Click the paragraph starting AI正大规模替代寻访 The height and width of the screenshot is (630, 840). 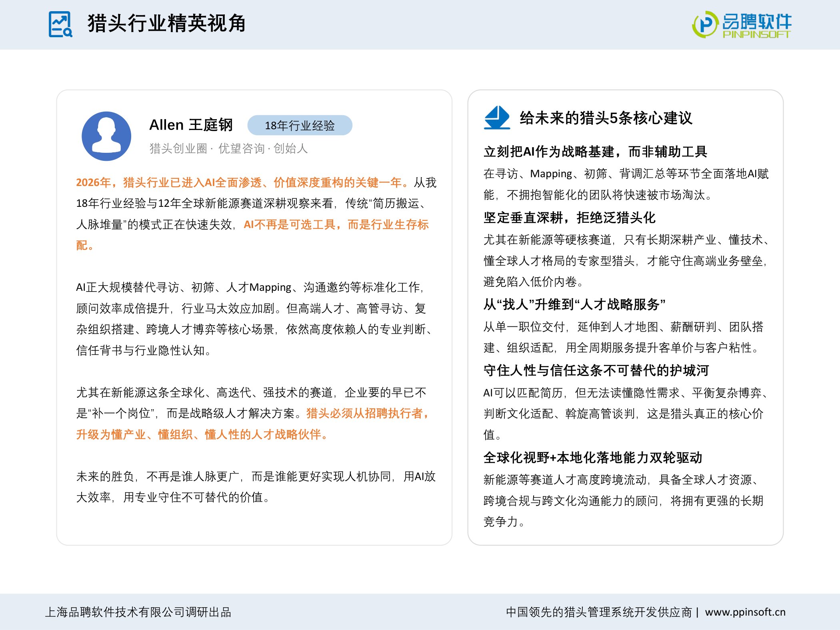coord(254,319)
